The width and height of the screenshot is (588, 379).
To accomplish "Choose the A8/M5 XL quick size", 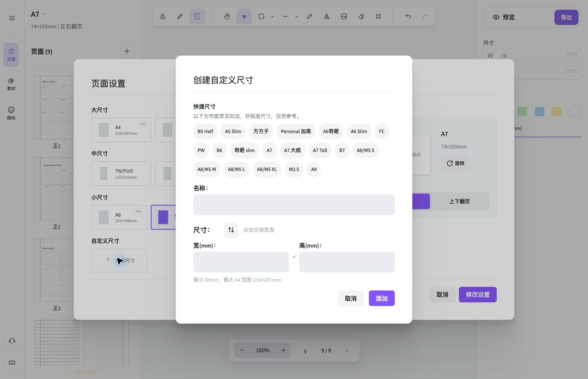I will (x=267, y=169).
